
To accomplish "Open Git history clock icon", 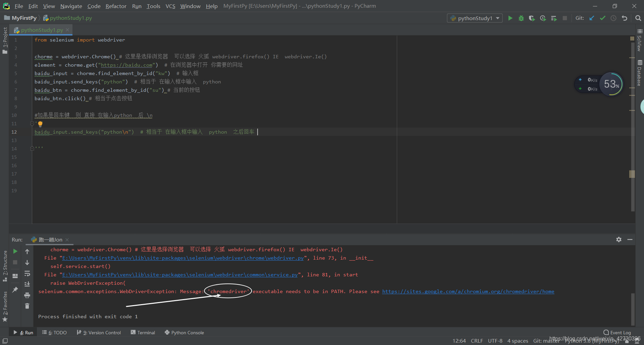I will (613, 18).
